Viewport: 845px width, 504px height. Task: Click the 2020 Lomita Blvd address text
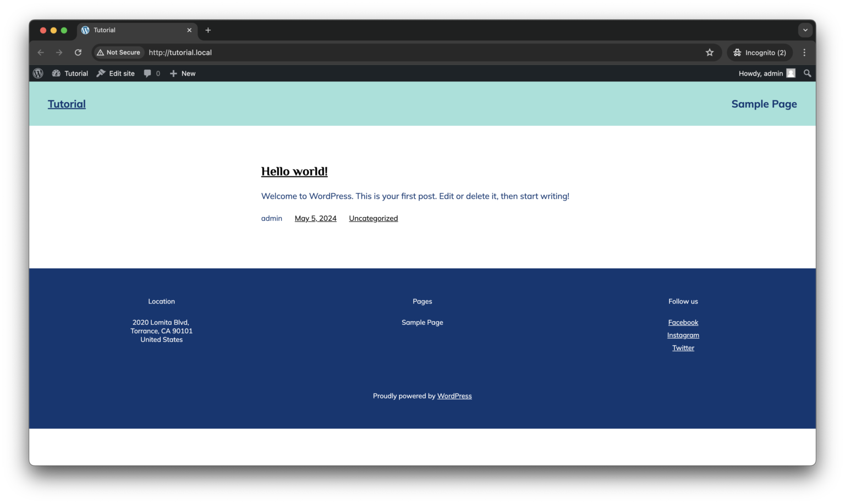pyautogui.click(x=162, y=331)
